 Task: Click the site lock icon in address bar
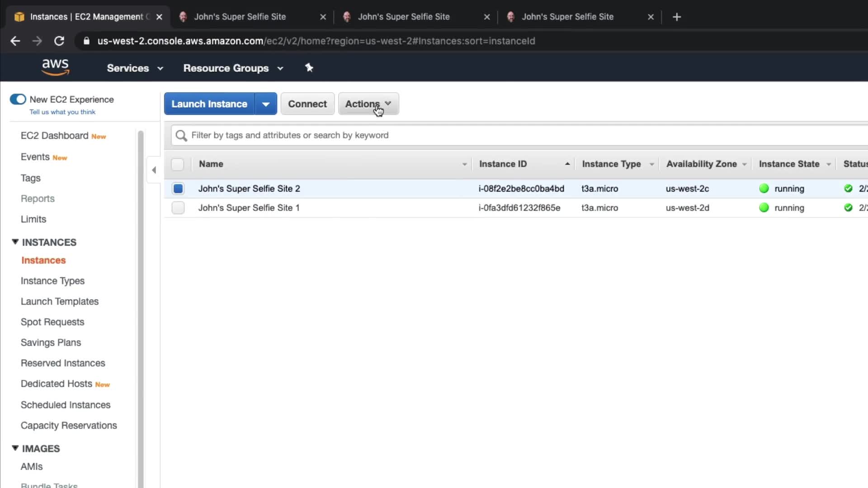86,41
